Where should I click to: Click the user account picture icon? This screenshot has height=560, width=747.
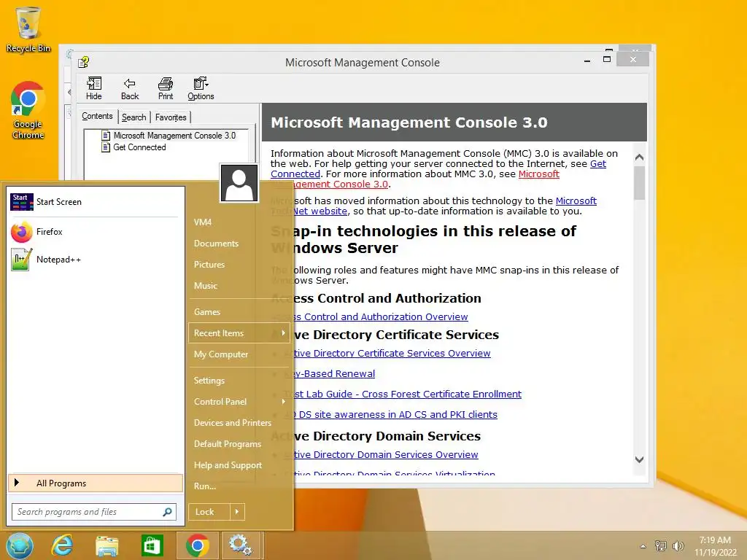[239, 183]
